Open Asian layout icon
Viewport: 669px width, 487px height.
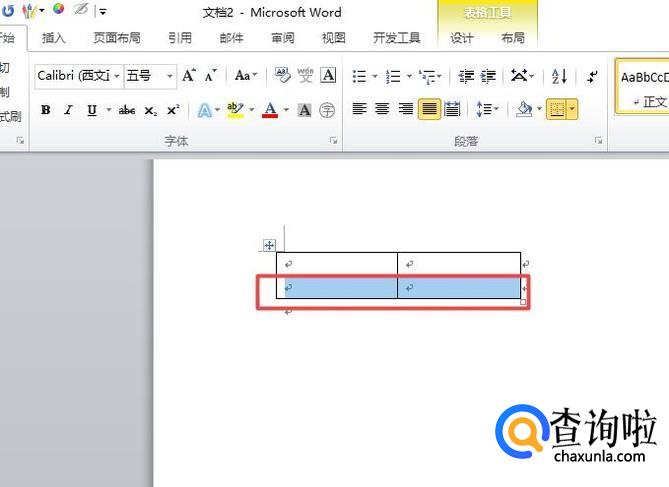(519, 76)
